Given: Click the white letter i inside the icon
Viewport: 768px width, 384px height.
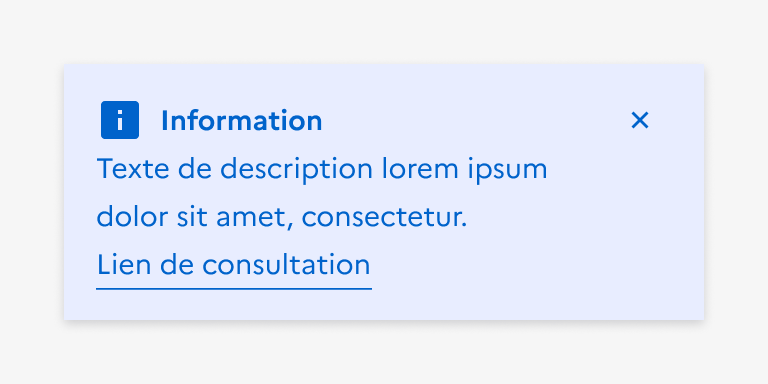Looking at the screenshot, I should 120,120.
